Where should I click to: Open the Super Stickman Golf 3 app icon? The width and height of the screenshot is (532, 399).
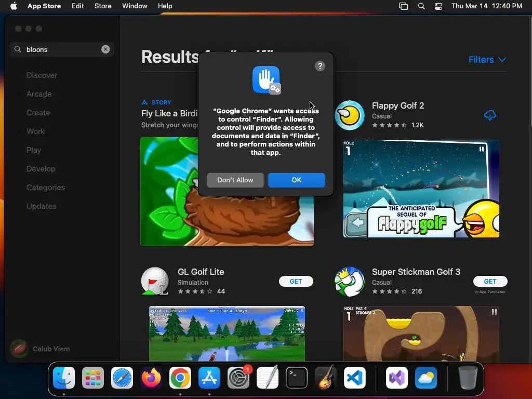(350, 282)
